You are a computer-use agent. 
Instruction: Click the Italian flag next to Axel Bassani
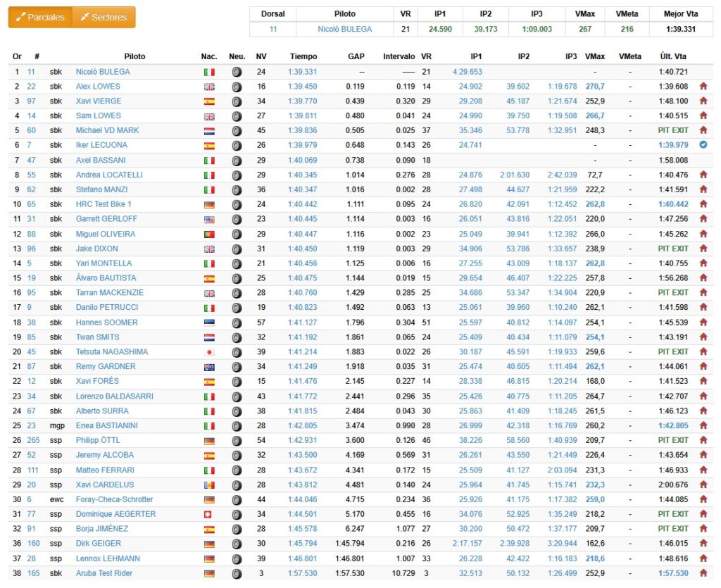click(209, 161)
